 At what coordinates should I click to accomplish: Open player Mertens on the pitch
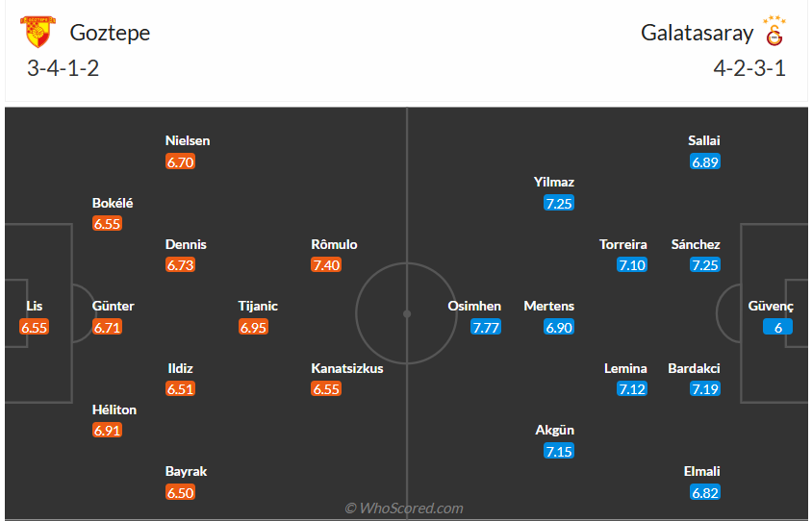pyautogui.click(x=548, y=306)
